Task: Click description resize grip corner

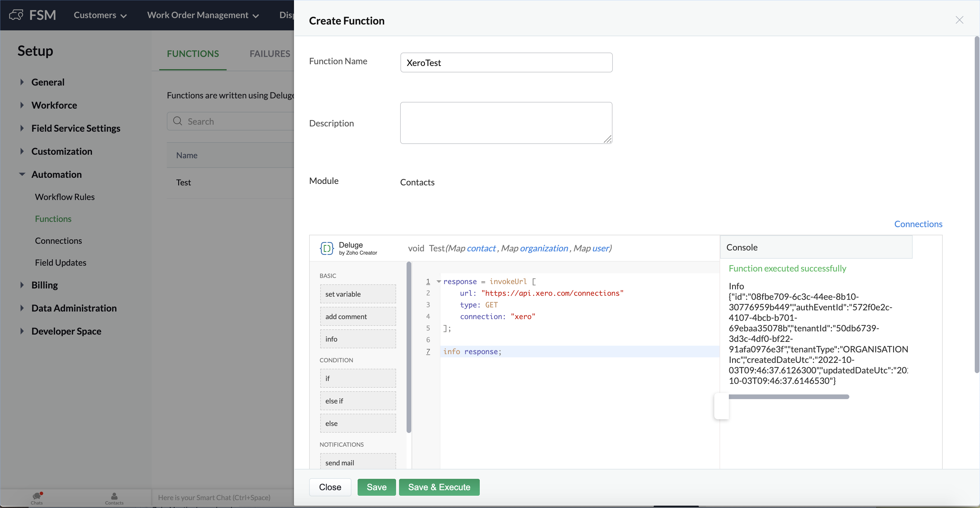Action: [x=608, y=139]
